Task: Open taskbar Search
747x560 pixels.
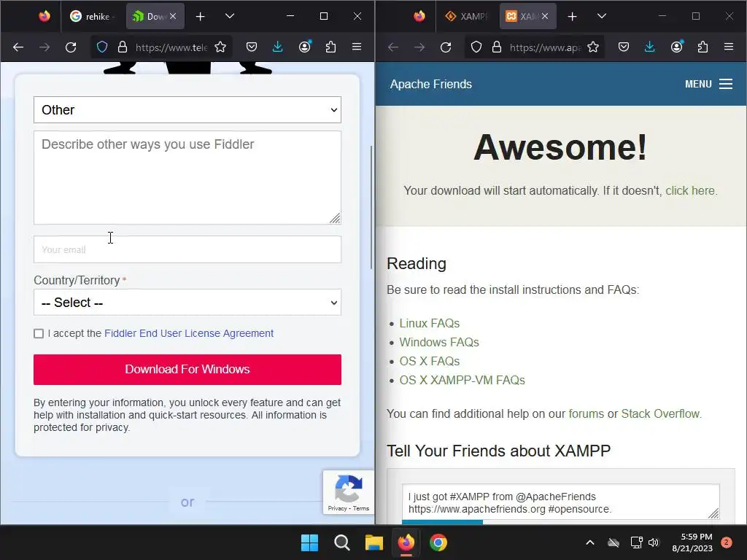Action: coord(341,542)
